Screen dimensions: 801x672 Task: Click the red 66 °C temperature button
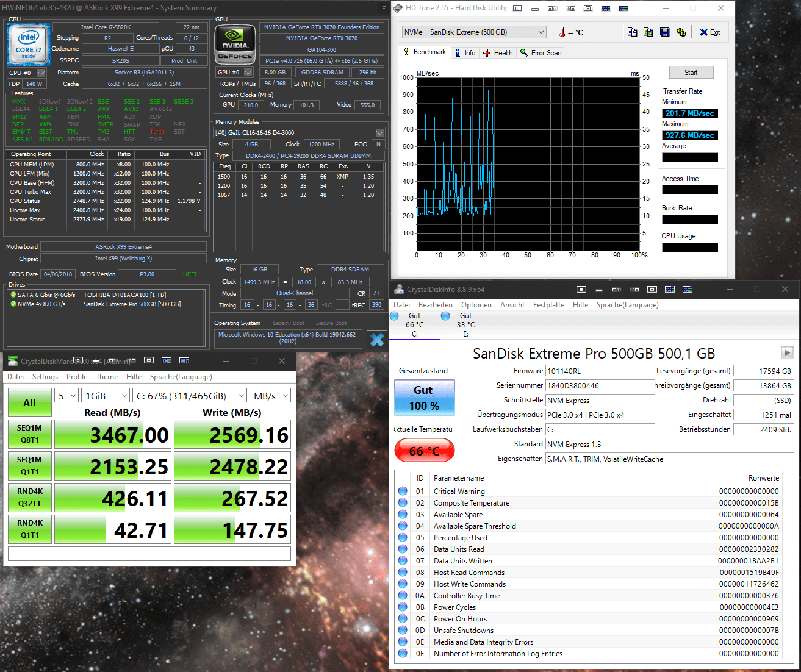pos(423,451)
